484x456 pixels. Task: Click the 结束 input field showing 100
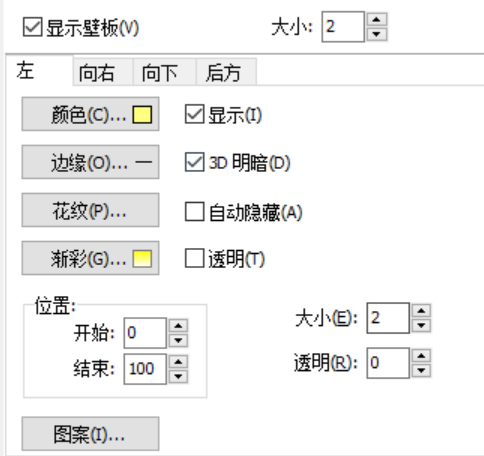pos(145,369)
